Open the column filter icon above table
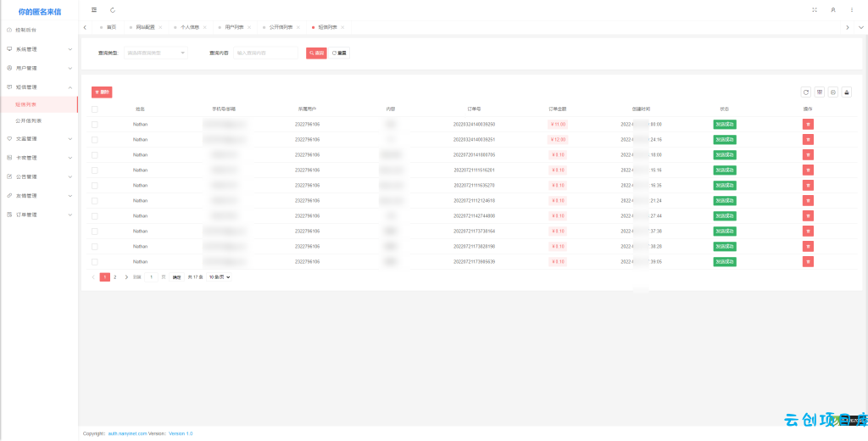The height and width of the screenshot is (441, 868). point(820,92)
